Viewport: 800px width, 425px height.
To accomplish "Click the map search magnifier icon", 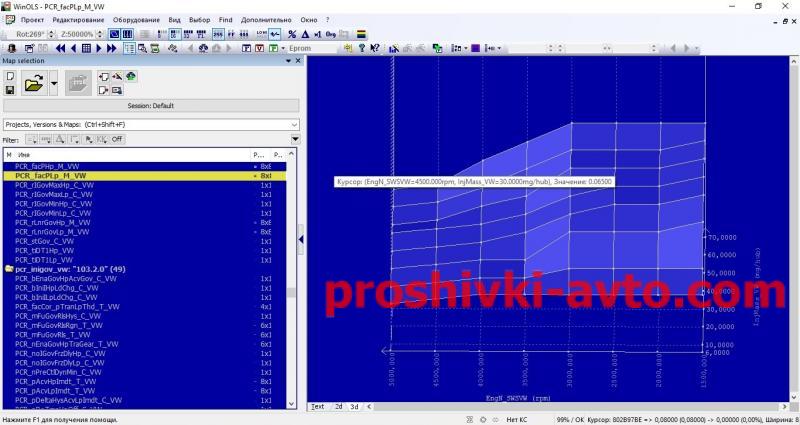I will click(x=142, y=48).
